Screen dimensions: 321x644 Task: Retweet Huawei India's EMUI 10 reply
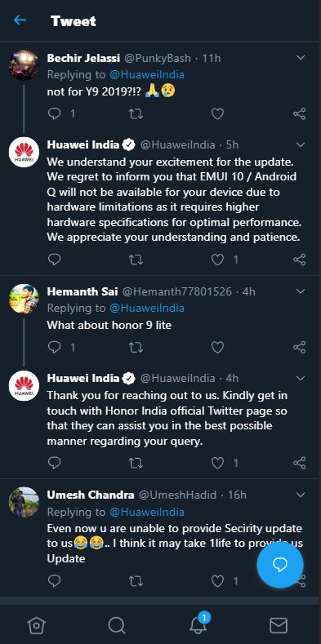pyautogui.click(x=136, y=260)
